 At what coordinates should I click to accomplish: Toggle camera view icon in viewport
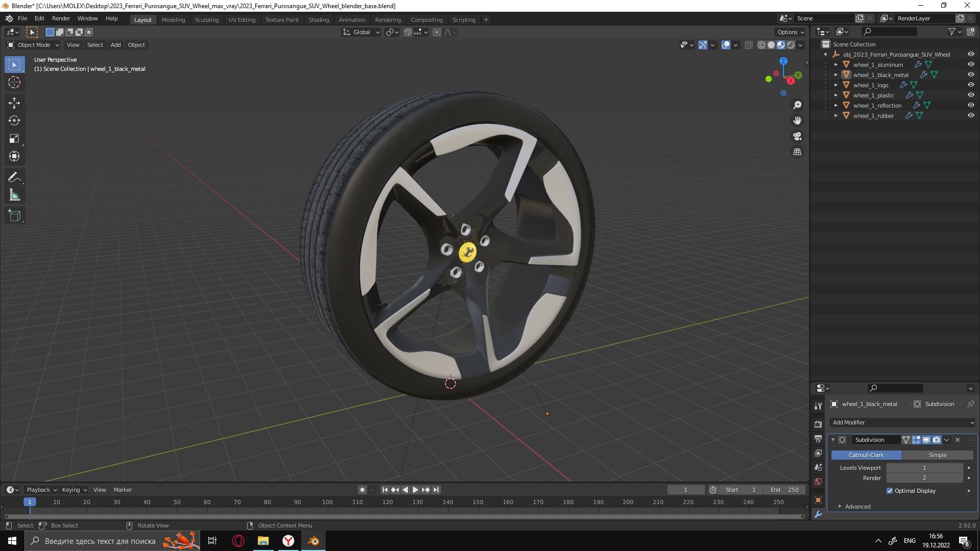pyautogui.click(x=797, y=136)
